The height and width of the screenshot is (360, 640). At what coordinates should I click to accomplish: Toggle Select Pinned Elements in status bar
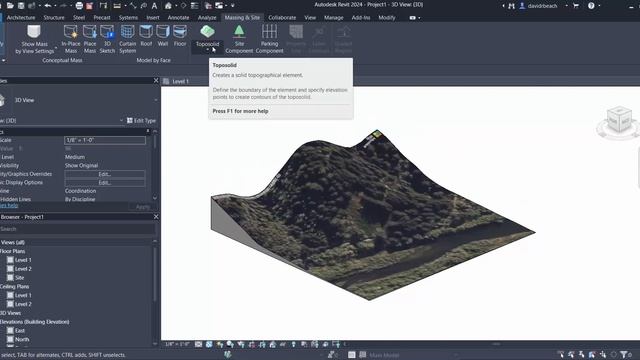tap(582, 355)
